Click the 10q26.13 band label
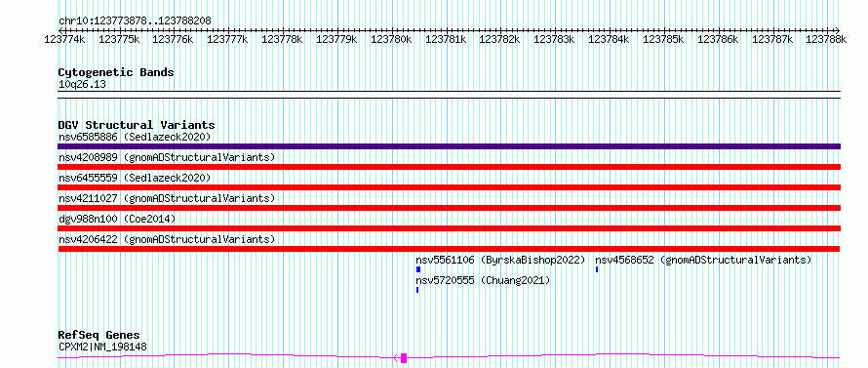 (82, 85)
